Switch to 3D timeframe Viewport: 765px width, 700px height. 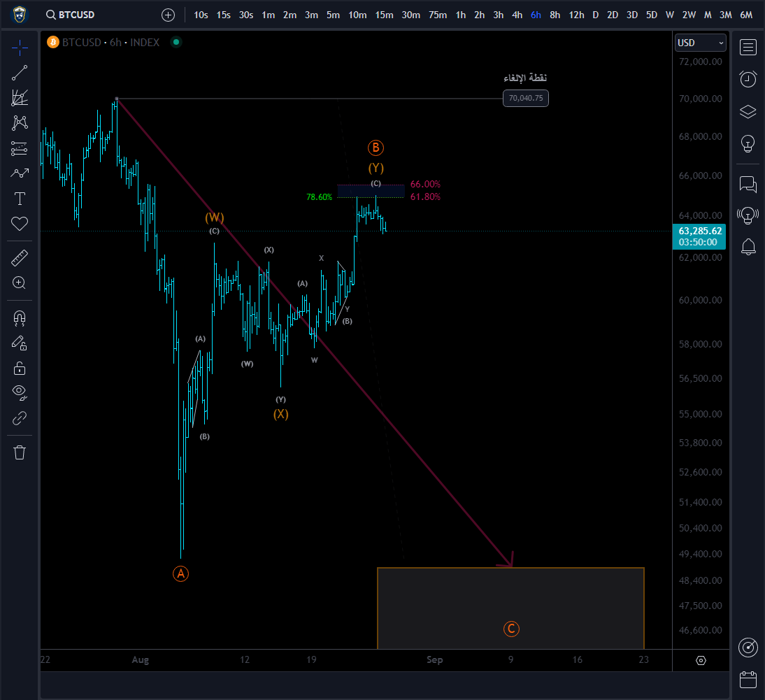[632, 15]
